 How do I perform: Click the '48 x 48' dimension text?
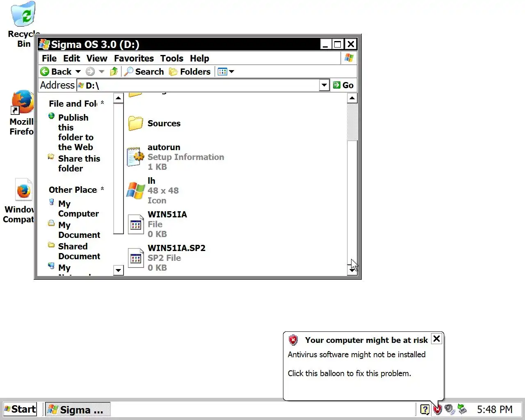point(163,191)
